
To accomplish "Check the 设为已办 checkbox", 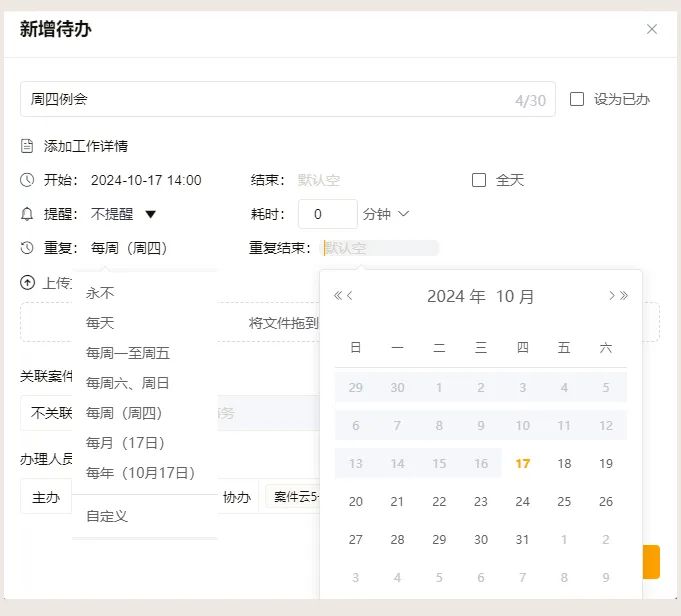I will pyautogui.click(x=577, y=99).
